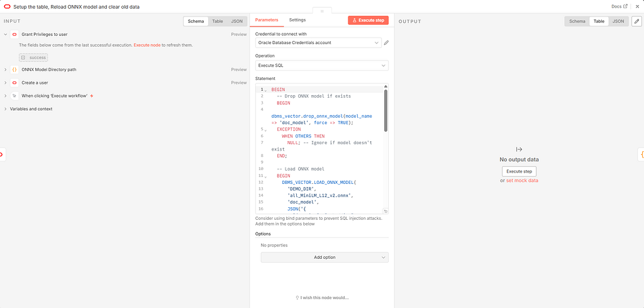This screenshot has height=308, width=644.
Task: Go to next node via right-edge braces icon
Action: pos(641,154)
